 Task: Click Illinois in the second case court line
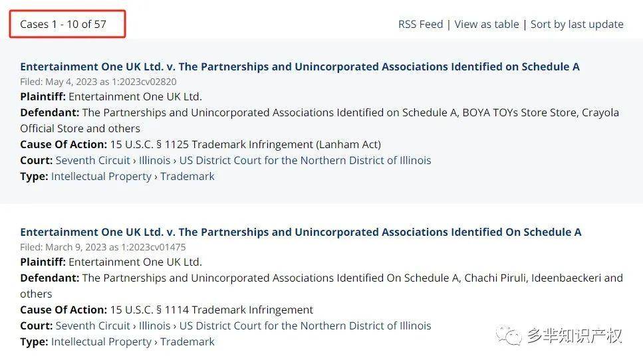[x=154, y=325]
